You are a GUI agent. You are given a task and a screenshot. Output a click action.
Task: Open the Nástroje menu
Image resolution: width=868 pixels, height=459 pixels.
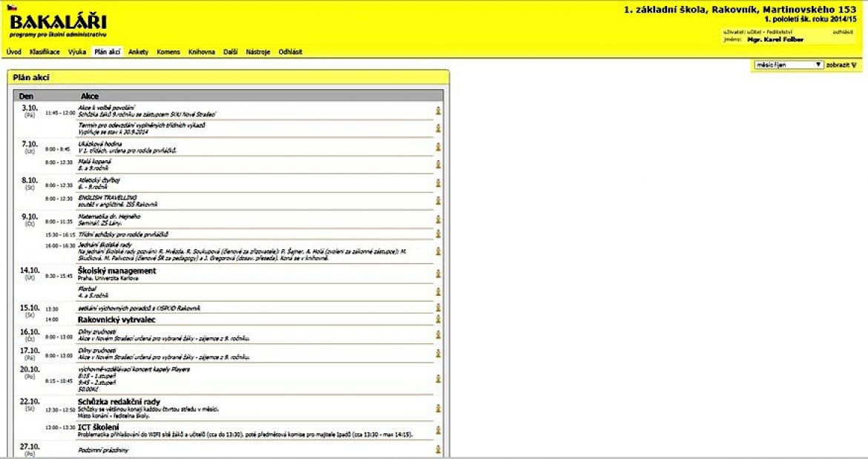(x=258, y=52)
